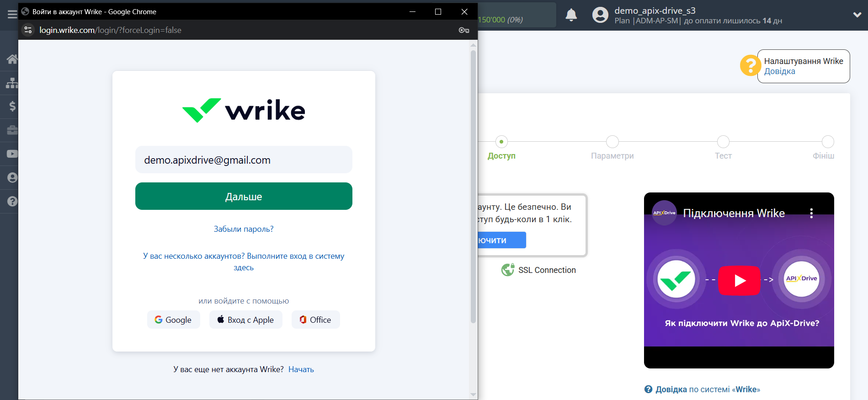Click site information icon in Chrome address bar
The image size is (868, 400).
(28, 30)
